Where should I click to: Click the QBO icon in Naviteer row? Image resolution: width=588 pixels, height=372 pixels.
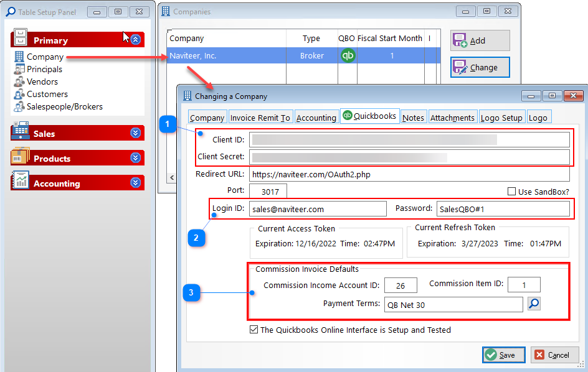pos(348,55)
